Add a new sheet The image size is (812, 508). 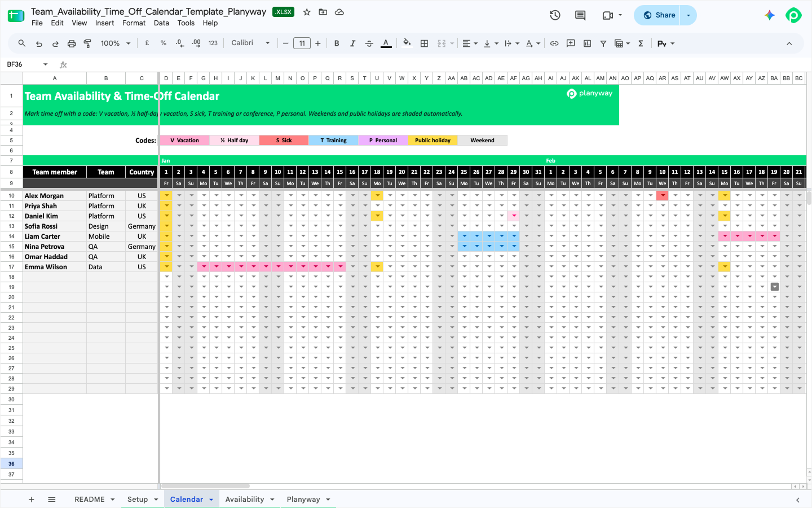(32, 500)
